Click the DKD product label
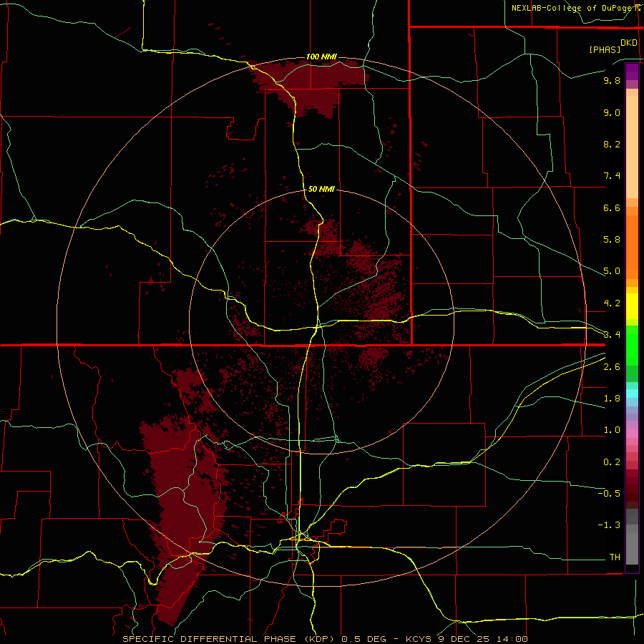Image resolution: width=644 pixels, height=644 pixels. (628, 43)
